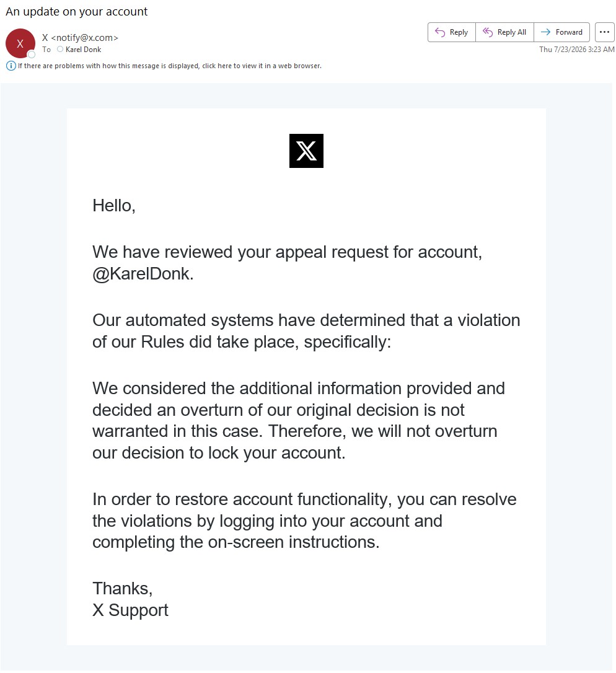Click sender address notify@x.com
The height and width of the screenshot is (673, 616).
pos(84,38)
